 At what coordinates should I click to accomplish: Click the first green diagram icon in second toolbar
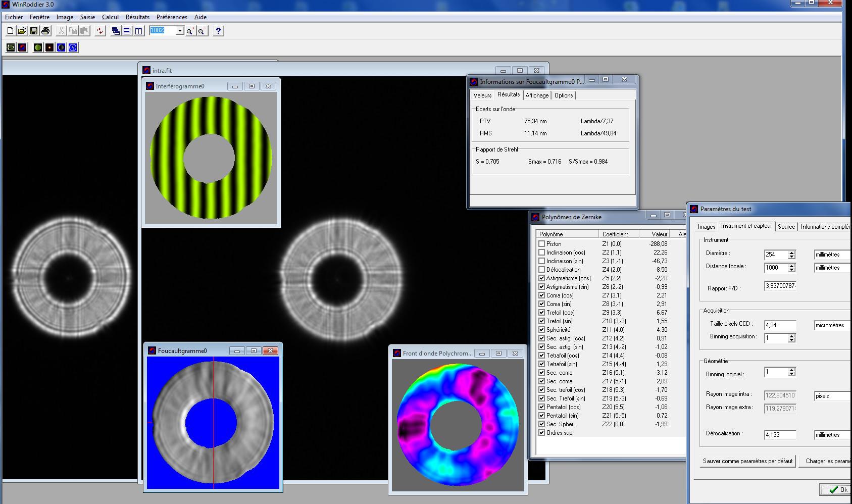(x=11, y=47)
